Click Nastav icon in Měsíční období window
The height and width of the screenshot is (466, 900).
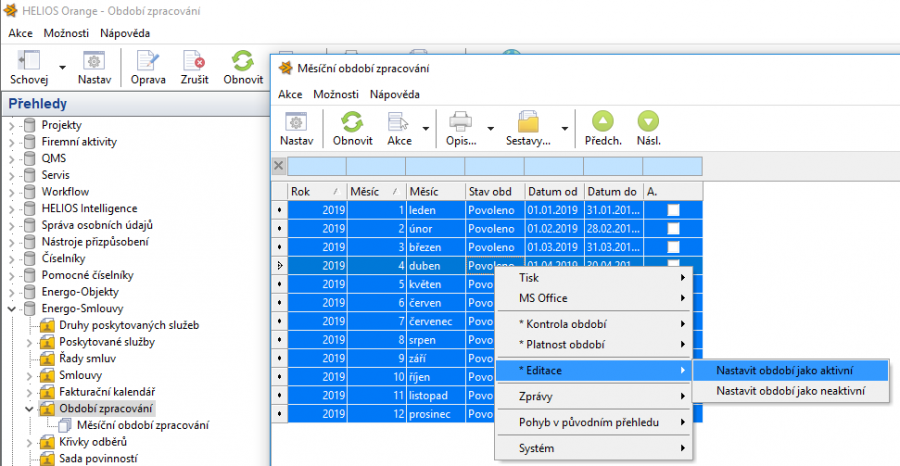coord(296,122)
